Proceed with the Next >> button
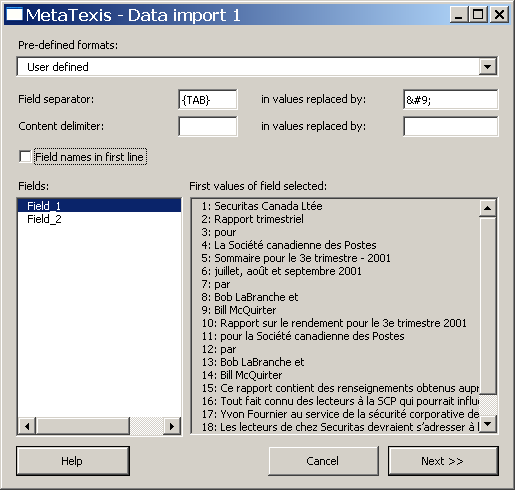Screen dimensions: 515x490 [x=443, y=461]
